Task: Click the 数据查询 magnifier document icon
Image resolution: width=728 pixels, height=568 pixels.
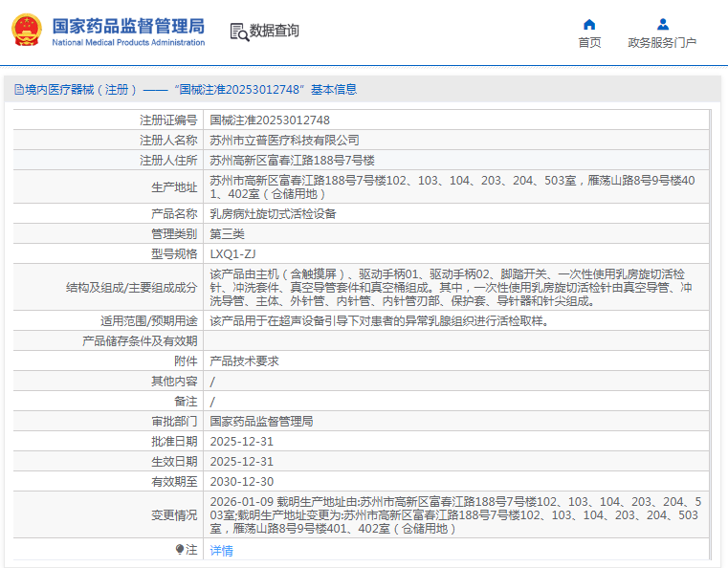Action: click(238, 32)
